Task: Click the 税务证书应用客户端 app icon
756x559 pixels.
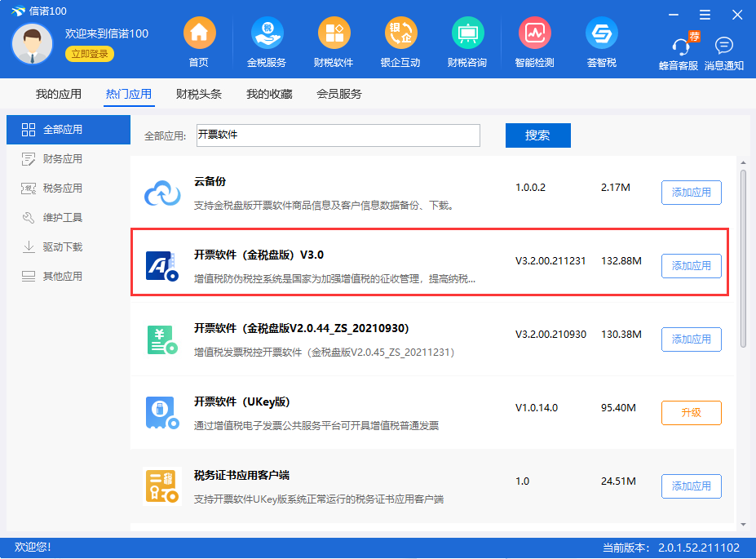Action: point(162,486)
